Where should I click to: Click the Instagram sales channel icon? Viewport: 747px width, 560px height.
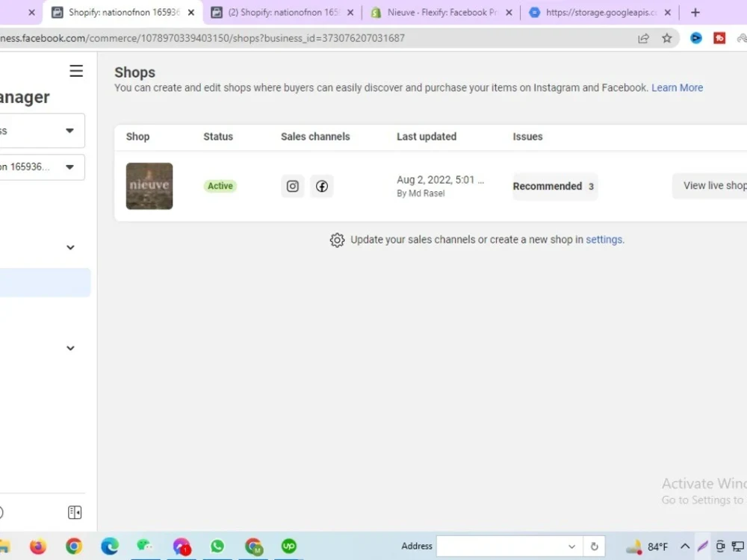tap(293, 186)
